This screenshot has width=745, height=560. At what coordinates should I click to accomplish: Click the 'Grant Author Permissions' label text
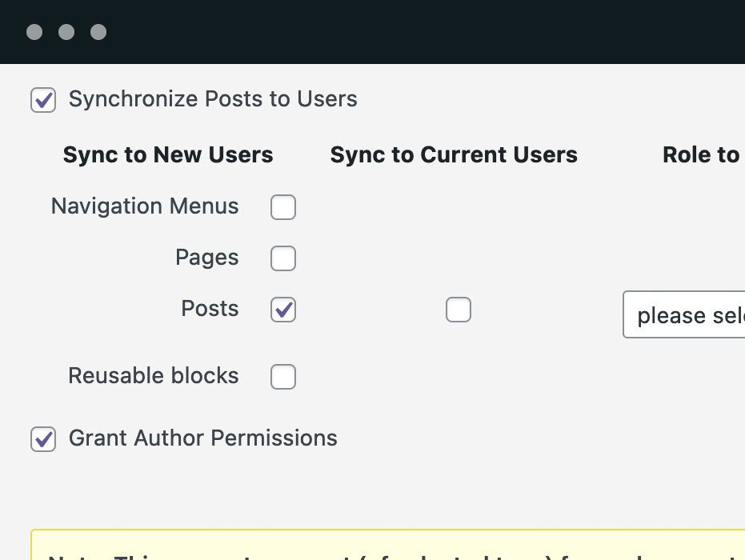click(x=203, y=438)
